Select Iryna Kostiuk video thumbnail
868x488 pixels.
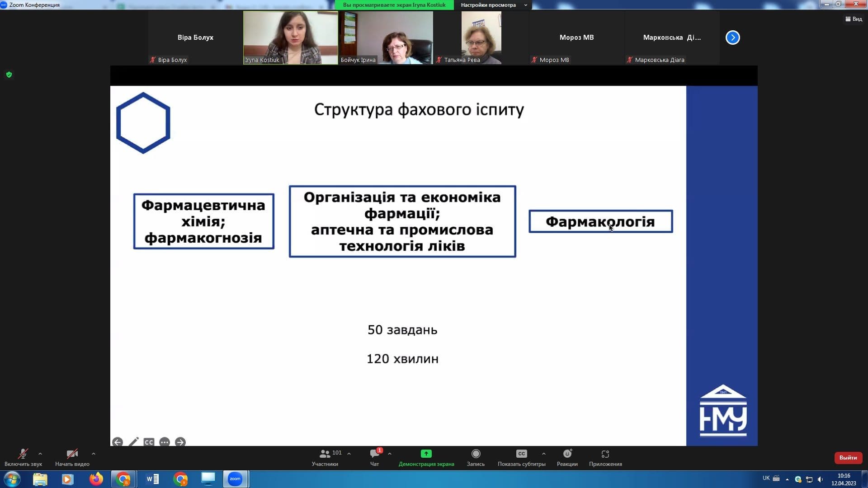click(291, 38)
